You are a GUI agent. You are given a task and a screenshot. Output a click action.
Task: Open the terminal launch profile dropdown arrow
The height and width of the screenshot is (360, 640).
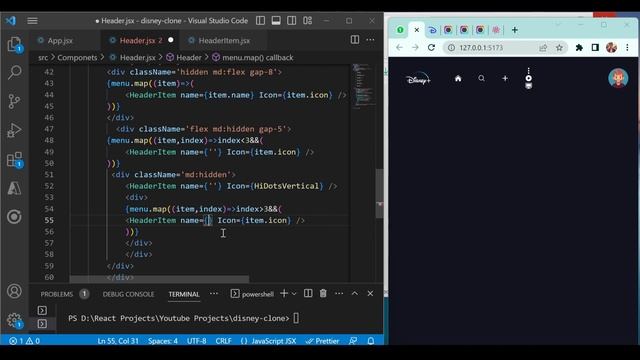click(x=294, y=293)
